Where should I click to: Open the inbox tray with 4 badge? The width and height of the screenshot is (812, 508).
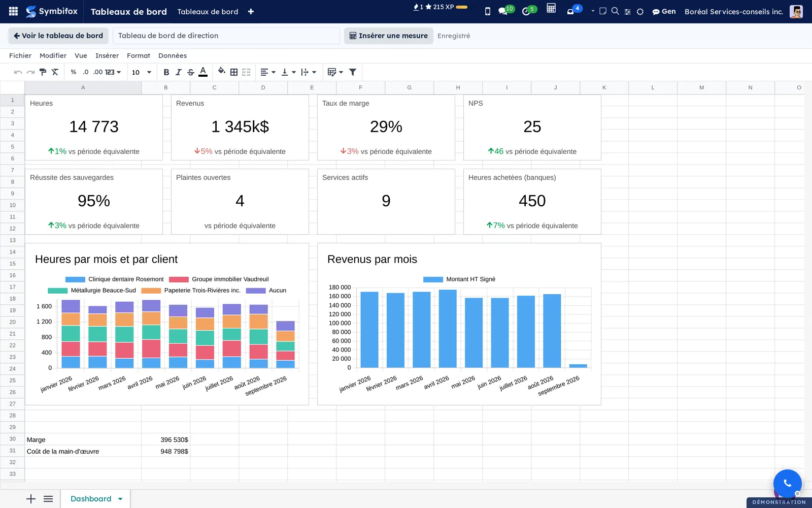click(x=574, y=10)
